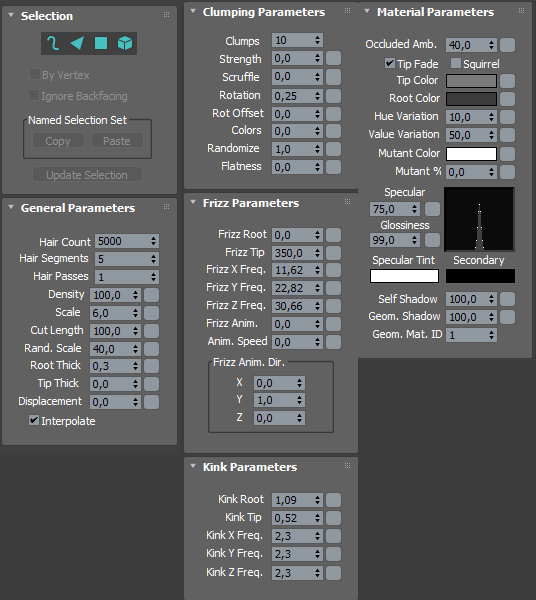The width and height of the screenshot is (536, 600).
Task: Click the map button next to Displacement
Action: [x=152, y=402]
